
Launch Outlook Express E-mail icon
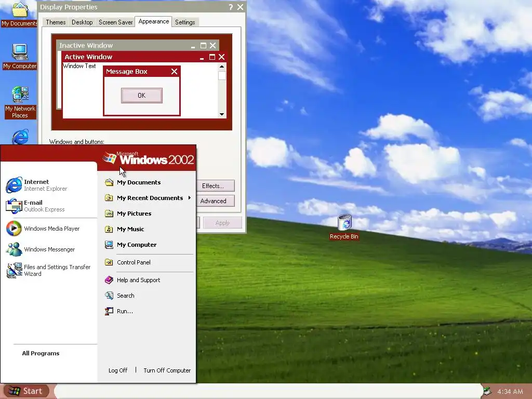pos(14,206)
